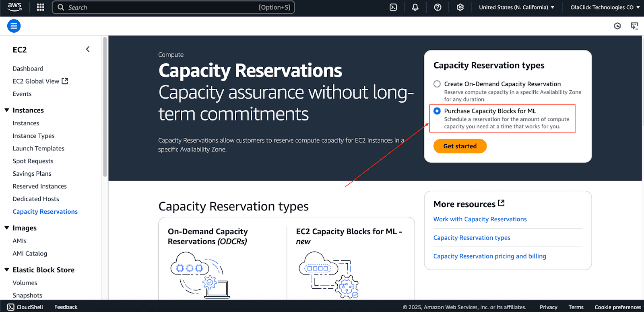Select Purchase Capacity Blocks for ML radio
The width and height of the screenshot is (644, 312).
coord(437,111)
